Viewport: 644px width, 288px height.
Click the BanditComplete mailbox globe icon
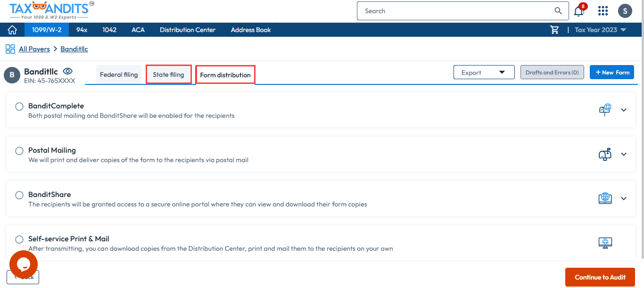[605, 110]
